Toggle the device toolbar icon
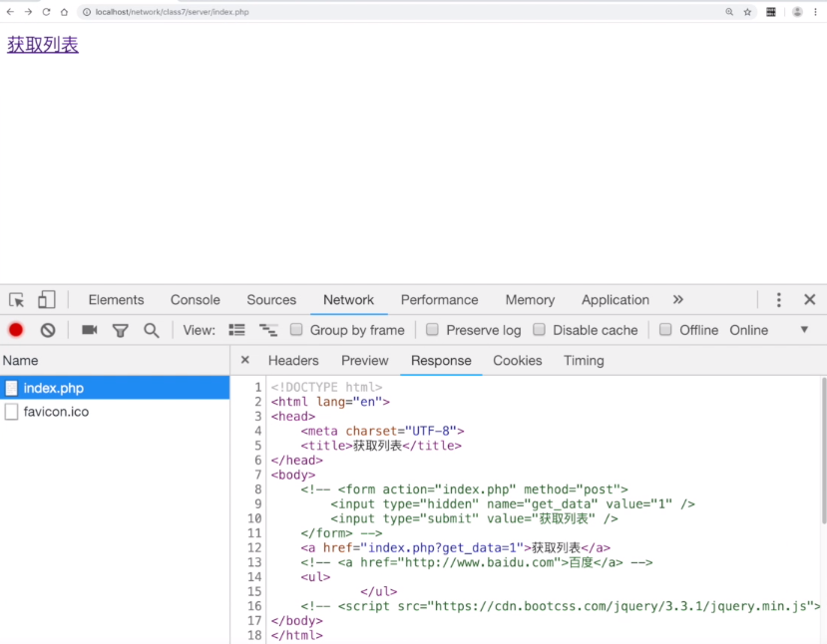This screenshot has width=827, height=644. point(47,300)
